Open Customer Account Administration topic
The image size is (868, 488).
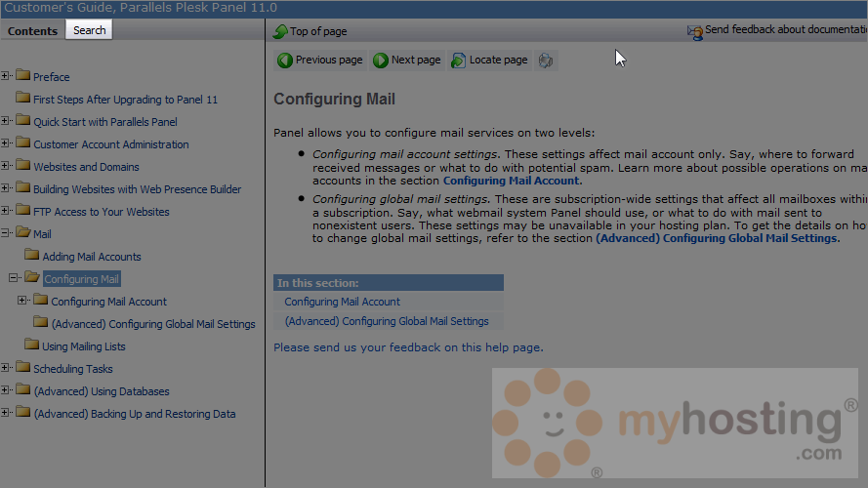pyautogui.click(x=110, y=144)
